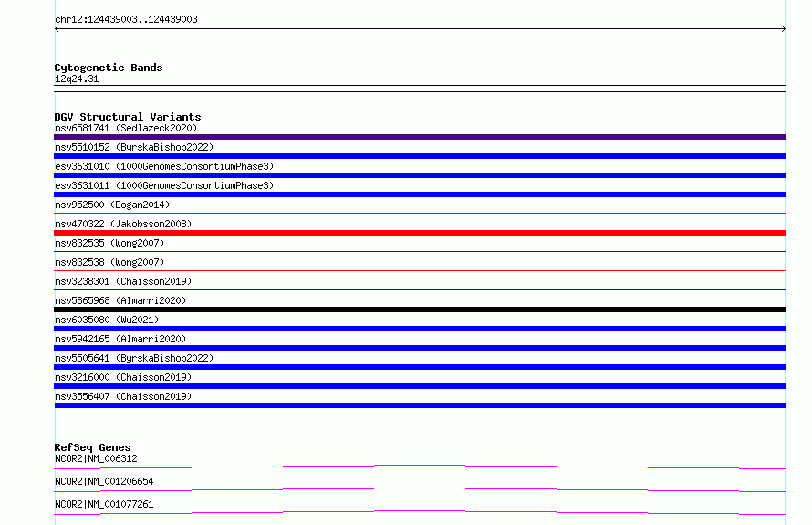Select variant nsv3216000 (Chaisson2019)
812x525 pixels.
123,377
